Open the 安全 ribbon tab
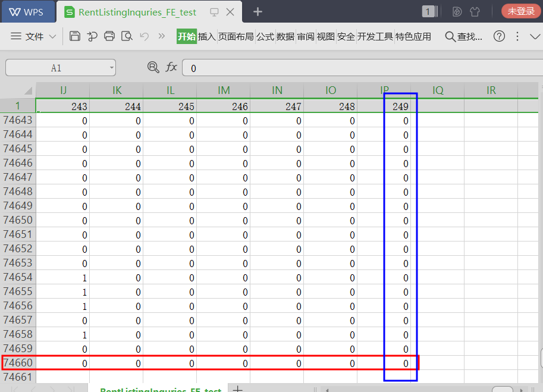This screenshot has width=543, height=392. (x=346, y=36)
